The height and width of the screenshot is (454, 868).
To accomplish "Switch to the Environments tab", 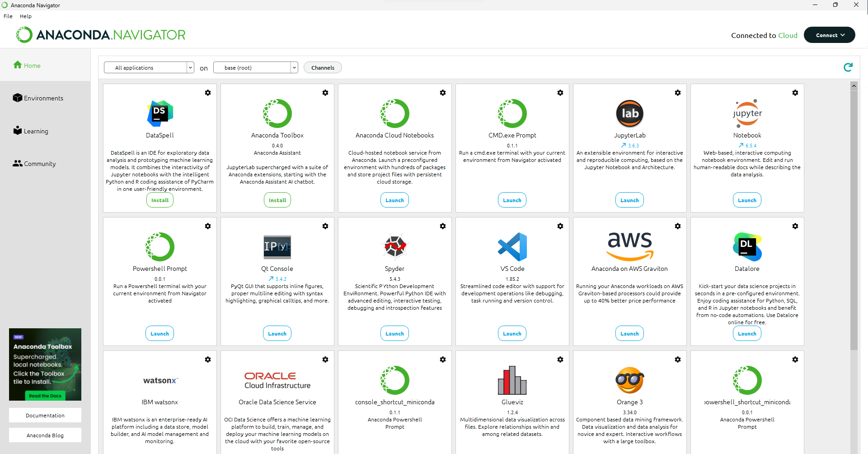I will pos(45,98).
